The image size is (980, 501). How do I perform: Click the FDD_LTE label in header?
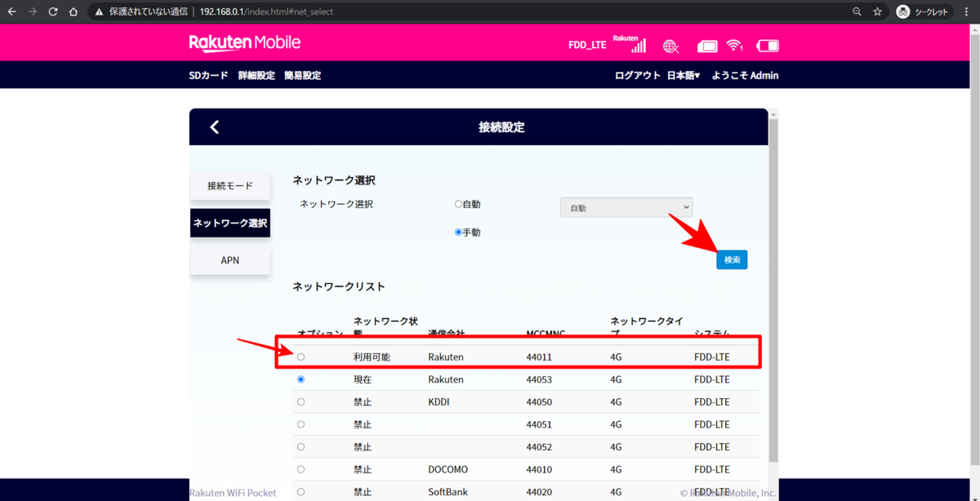pos(587,45)
